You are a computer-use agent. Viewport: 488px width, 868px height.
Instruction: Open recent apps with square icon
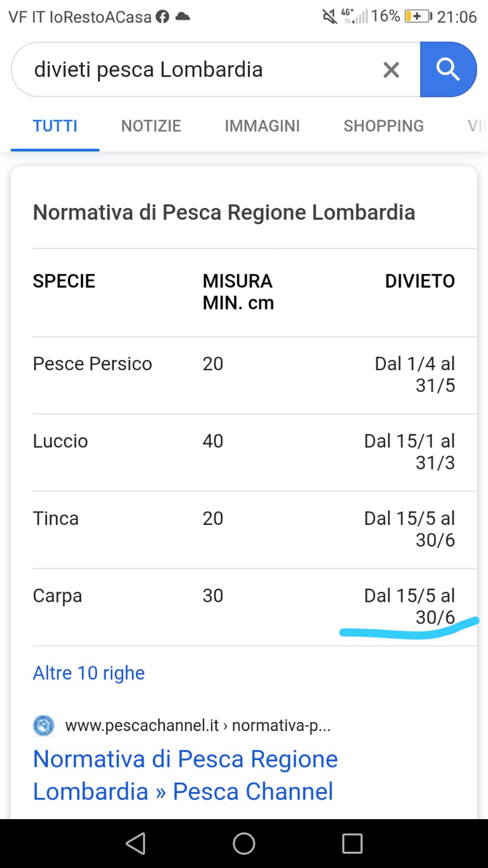click(x=352, y=844)
